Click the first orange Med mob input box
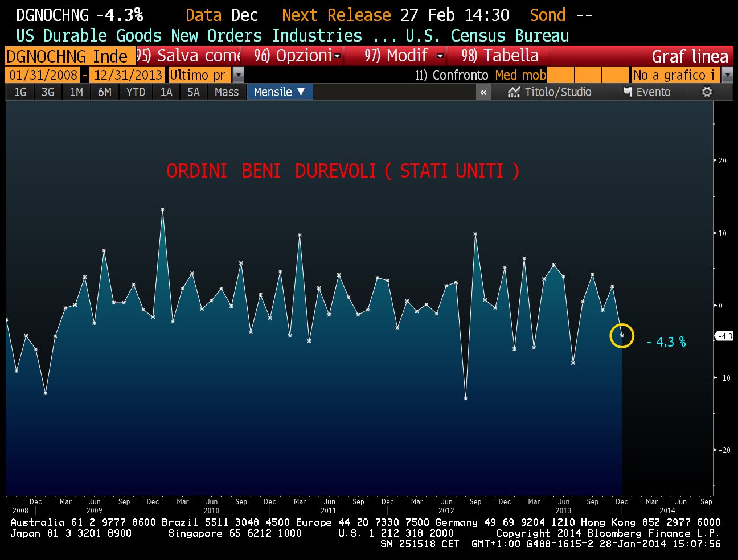The width and height of the screenshot is (738, 560). click(x=560, y=75)
